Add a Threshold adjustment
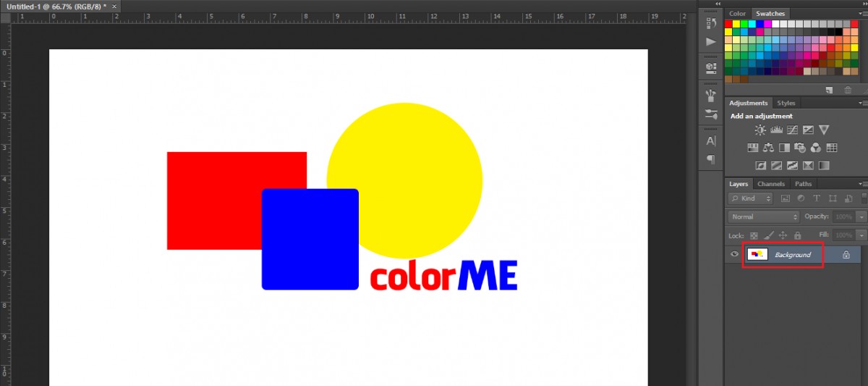Image resolution: width=868 pixels, height=386 pixels. (792, 166)
